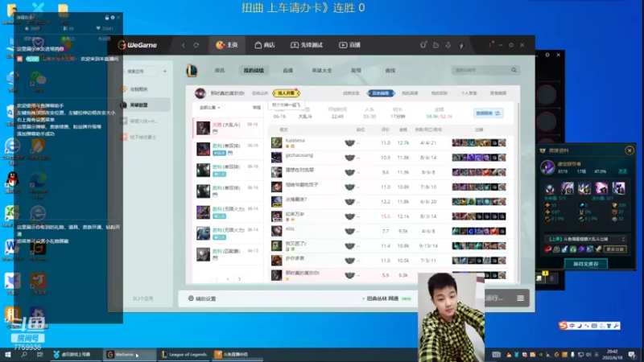Click the 4/4/21 KDA value
Screen dimensions: 644x362
[x=428, y=143]
